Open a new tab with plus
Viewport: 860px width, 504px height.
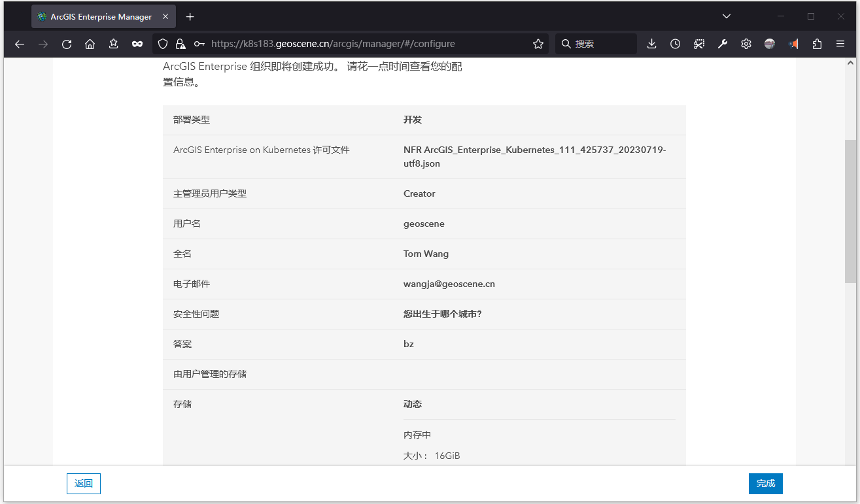pos(190,16)
